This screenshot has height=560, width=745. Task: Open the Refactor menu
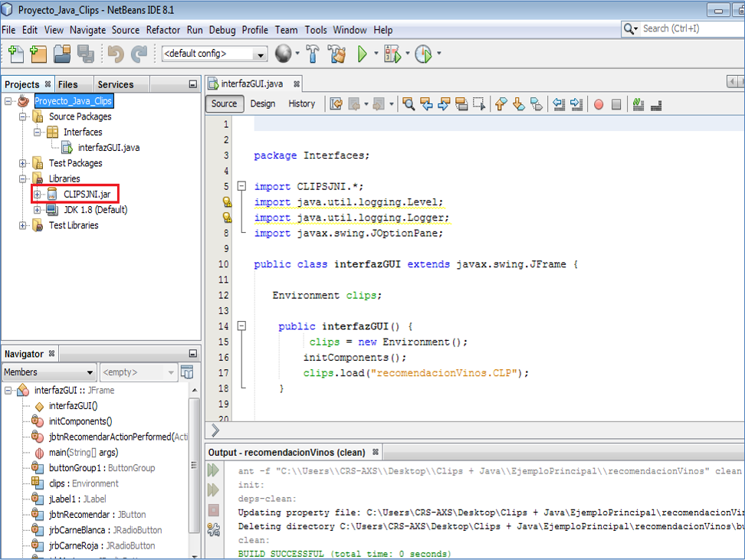[x=162, y=30]
